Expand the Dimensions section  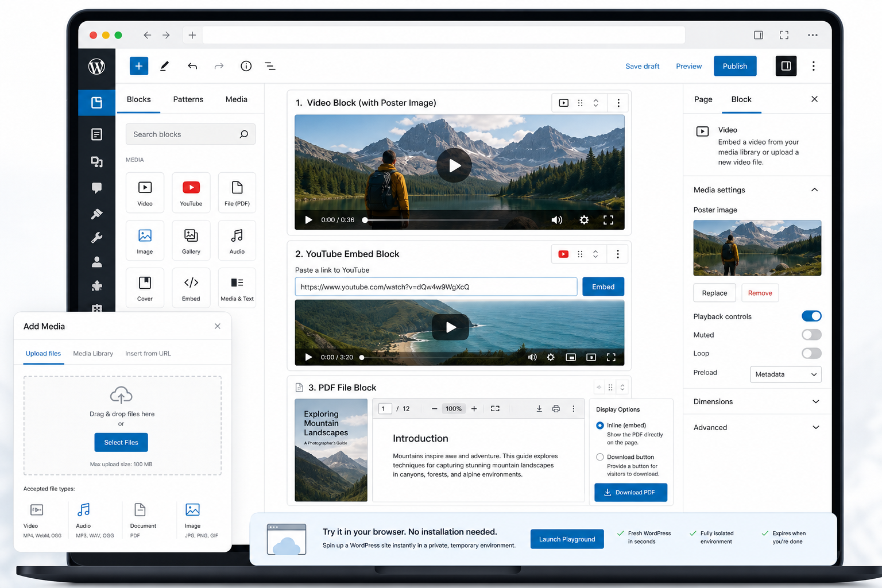[x=757, y=401]
